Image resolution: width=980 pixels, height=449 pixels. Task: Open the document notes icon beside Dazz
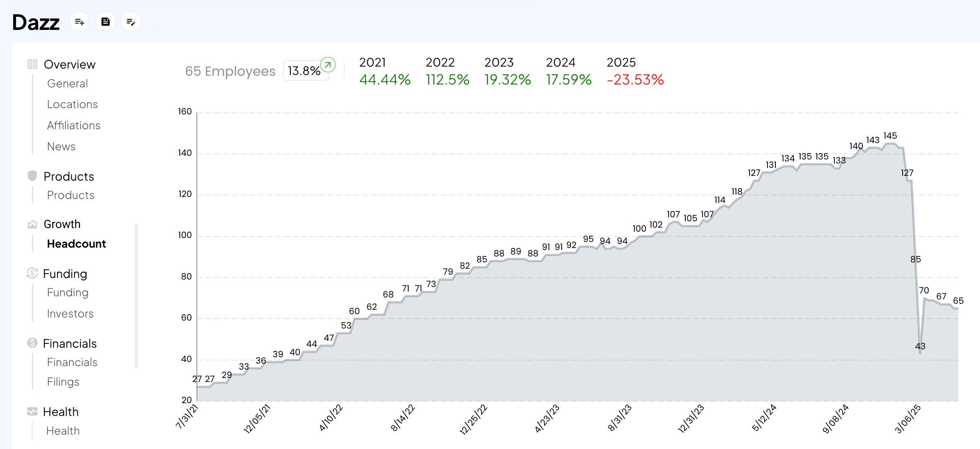tap(106, 22)
